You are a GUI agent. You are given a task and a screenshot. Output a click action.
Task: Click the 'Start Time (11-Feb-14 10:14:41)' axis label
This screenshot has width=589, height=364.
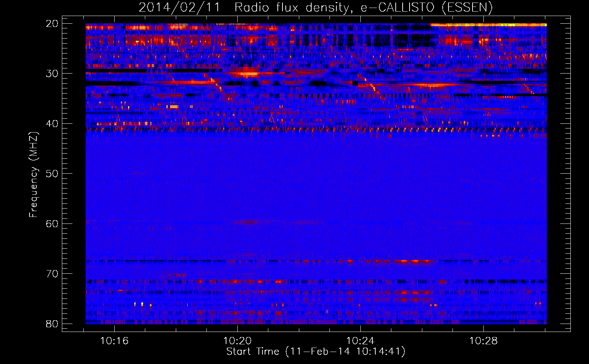pyautogui.click(x=316, y=352)
